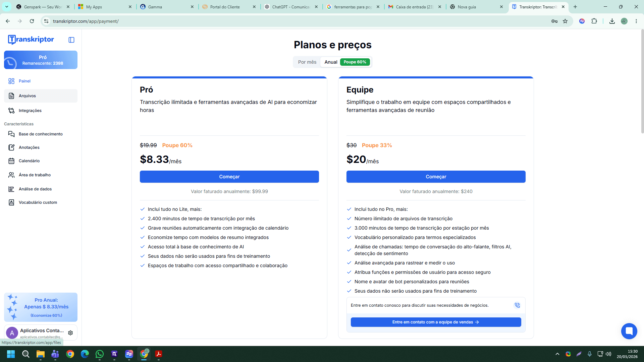Select Por mês billing option
This screenshot has height=362, width=644.
pyautogui.click(x=307, y=62)
